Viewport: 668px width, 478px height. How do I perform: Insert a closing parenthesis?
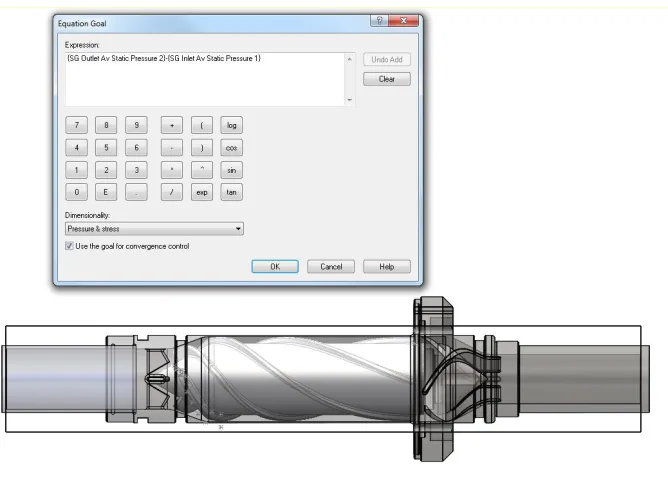point(202,148)
